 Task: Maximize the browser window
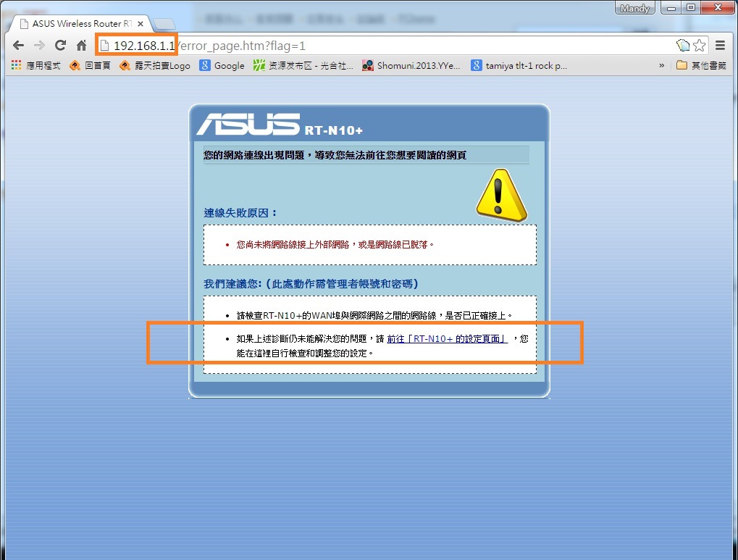tap(690, 7)
